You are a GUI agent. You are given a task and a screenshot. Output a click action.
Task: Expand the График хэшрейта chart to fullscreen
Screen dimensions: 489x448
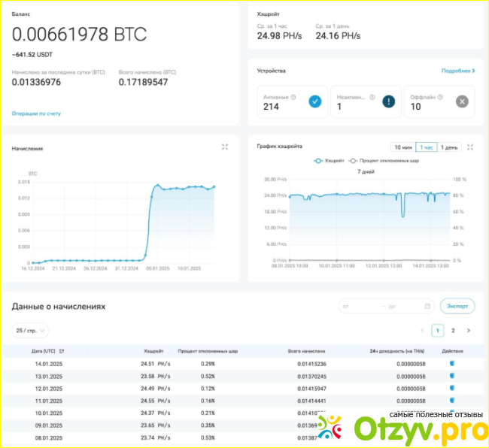470,147
